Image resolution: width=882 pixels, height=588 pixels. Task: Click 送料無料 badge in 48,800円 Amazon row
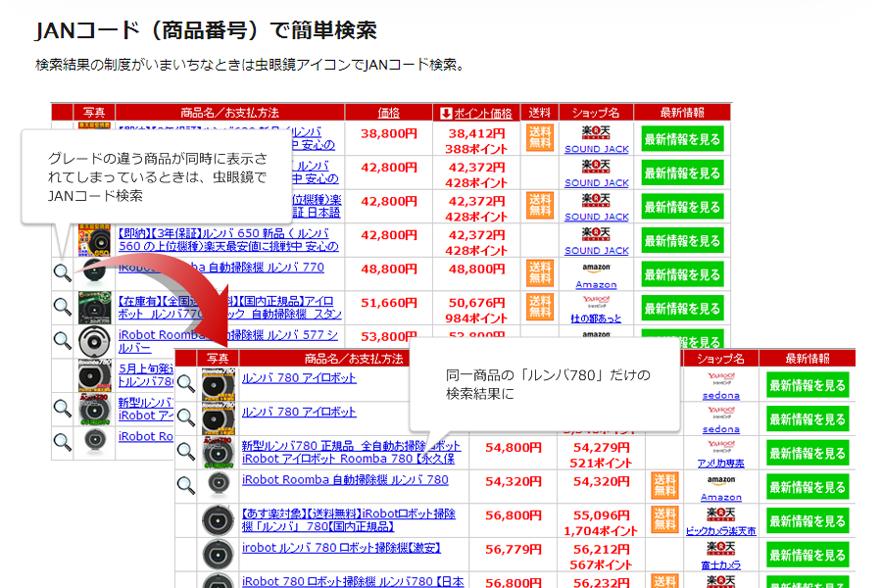(x=540, y=272)
